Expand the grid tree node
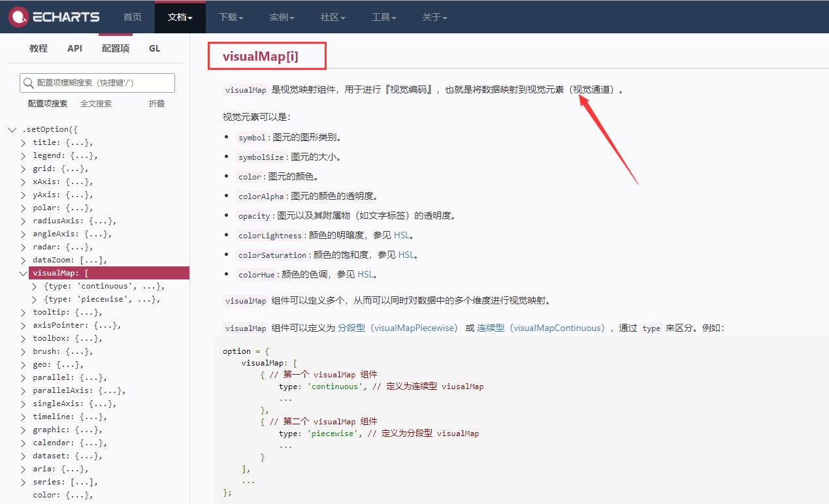 pyautogui.click(x=24, y=168)
